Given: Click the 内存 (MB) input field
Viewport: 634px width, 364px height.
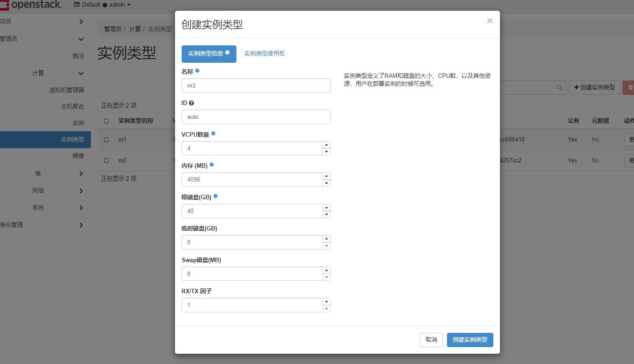Looking at the screenshot, I should click(252, 180).
